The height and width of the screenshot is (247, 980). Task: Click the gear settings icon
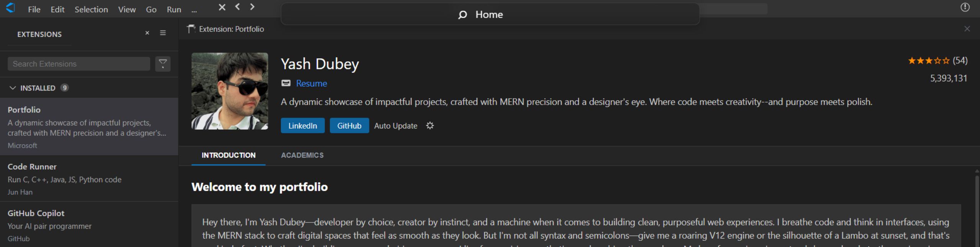point(430,125)
